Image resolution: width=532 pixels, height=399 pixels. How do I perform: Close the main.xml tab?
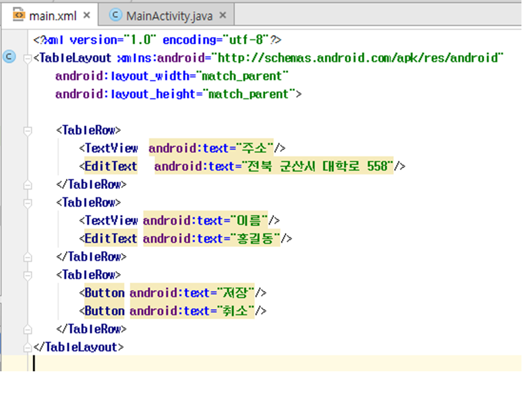86,16
